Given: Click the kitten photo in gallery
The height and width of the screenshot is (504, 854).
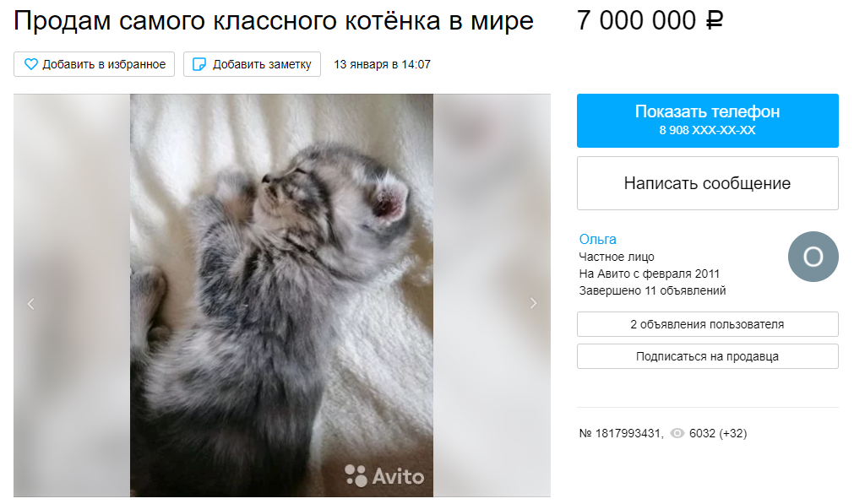Looking at the screenshot, I should [x=281, y=295].
